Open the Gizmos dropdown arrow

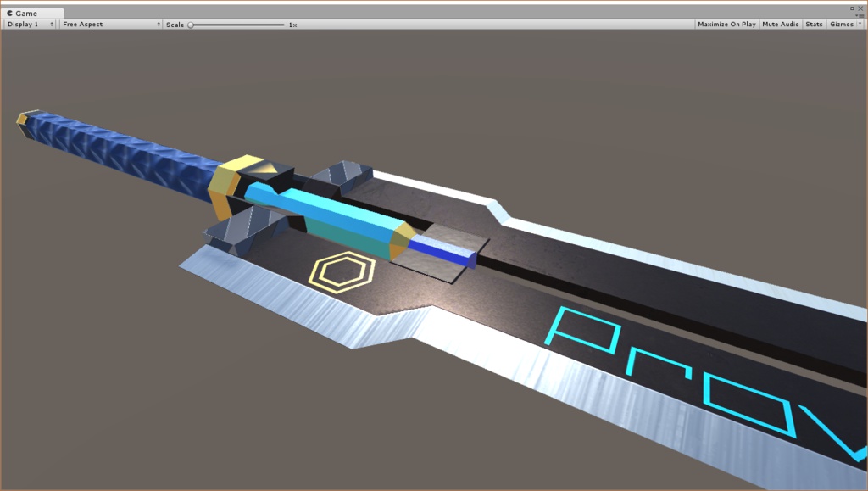pyautogui.click(x=860, y=25)
